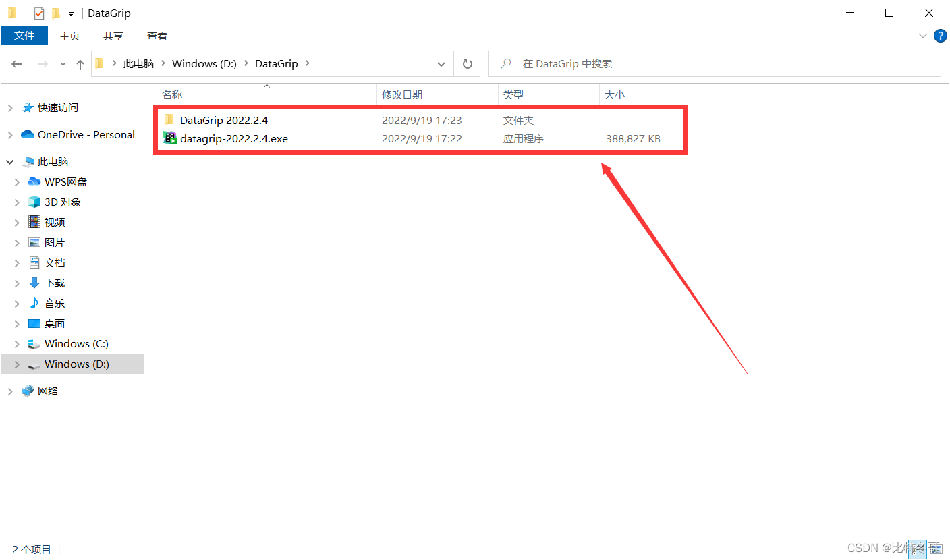Image resolution: width=950 pixels, height=560 pixels.
Task: Go forward with the right arrow button
Action: 43,64
